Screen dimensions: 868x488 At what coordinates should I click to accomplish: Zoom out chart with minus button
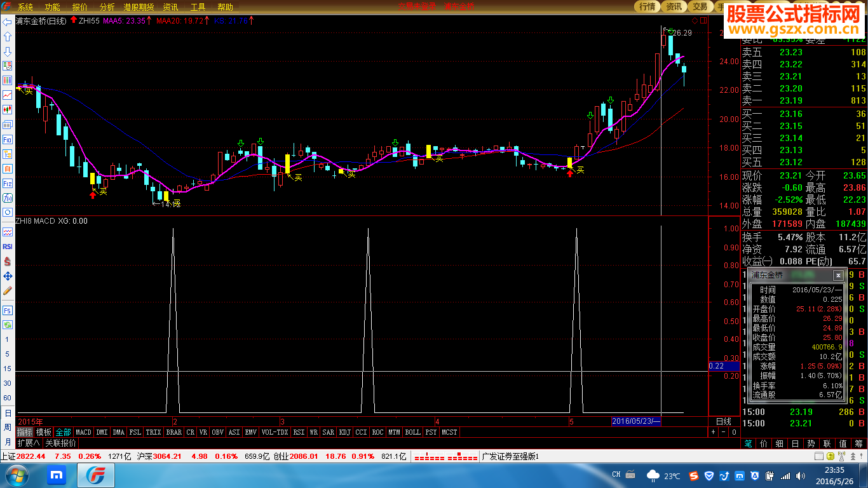pos(723,432)
